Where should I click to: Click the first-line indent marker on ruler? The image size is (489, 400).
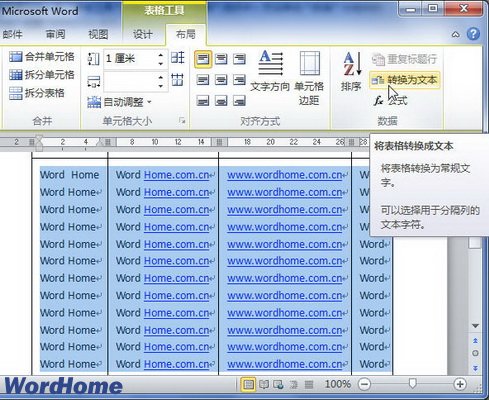tap(39, 138)
